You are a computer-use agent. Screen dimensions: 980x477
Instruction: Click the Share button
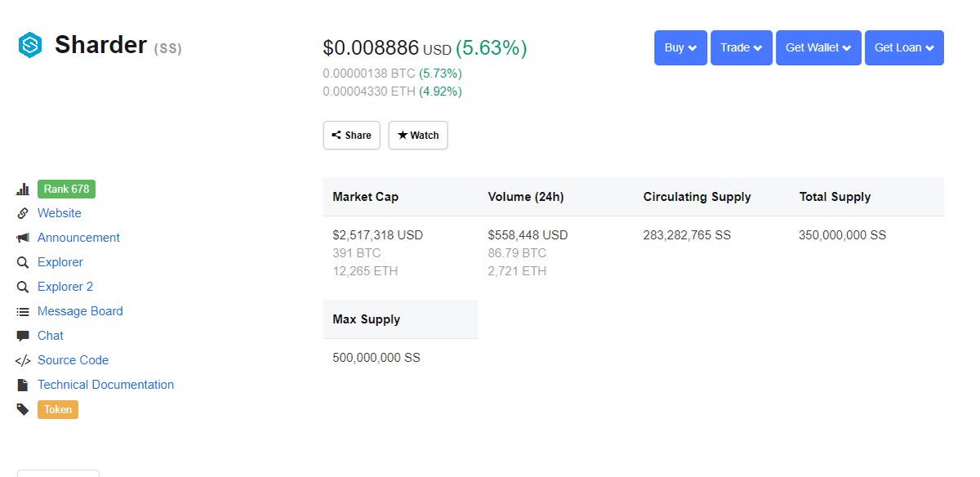click(352, 136)
